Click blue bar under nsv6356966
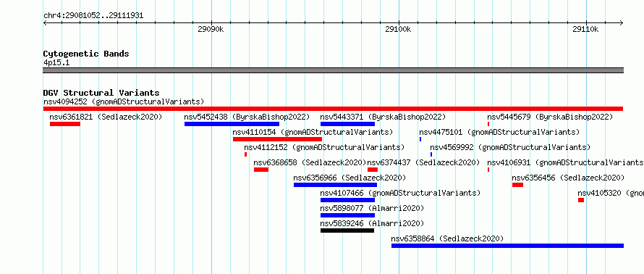The image size is (644, 274). tap(335, 185)
